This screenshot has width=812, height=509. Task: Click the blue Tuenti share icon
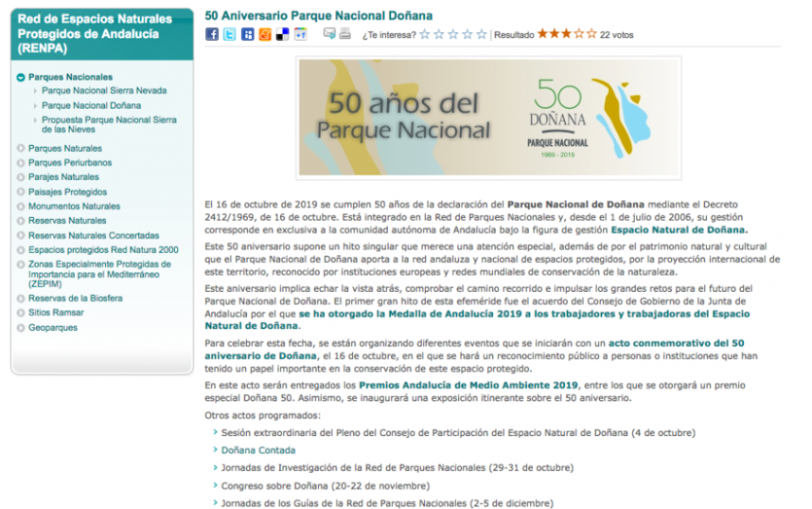pos(248,34)
